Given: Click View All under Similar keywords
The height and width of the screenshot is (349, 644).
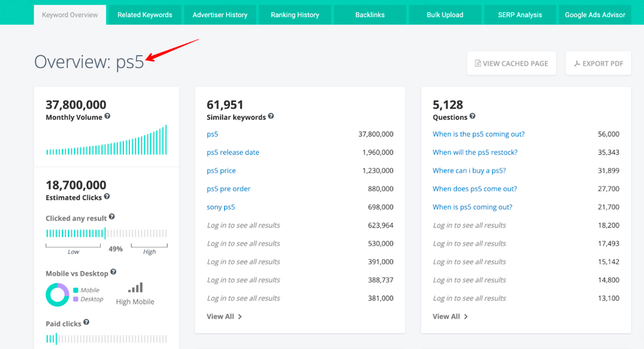Looking at the screenshot, I should [224, 317].
